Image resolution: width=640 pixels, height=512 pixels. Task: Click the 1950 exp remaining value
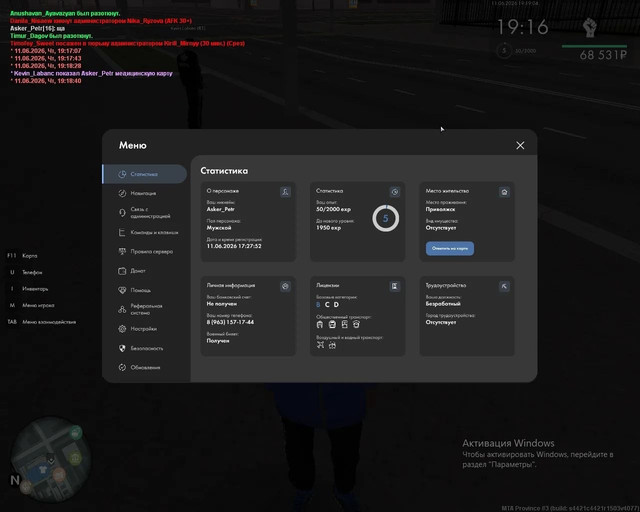coord(329,228)
